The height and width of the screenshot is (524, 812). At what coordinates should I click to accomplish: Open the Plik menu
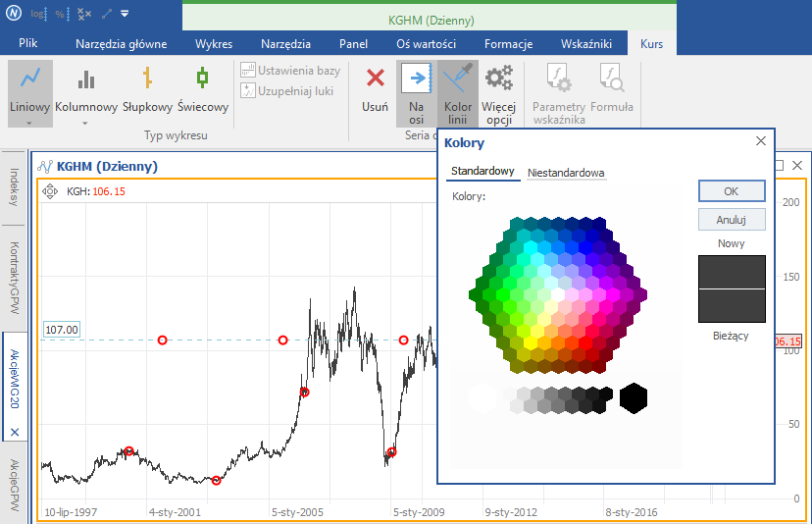[28, 43]
